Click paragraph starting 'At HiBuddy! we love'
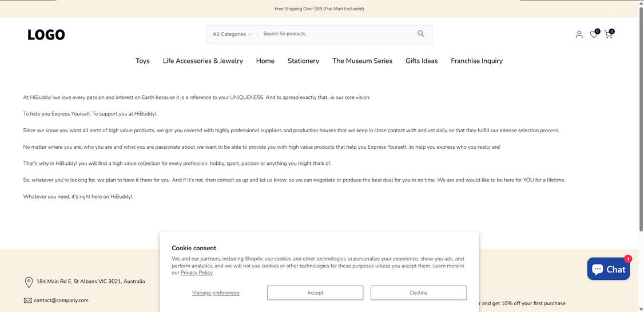This screenshot has width=644, height=312. (197, 98)
